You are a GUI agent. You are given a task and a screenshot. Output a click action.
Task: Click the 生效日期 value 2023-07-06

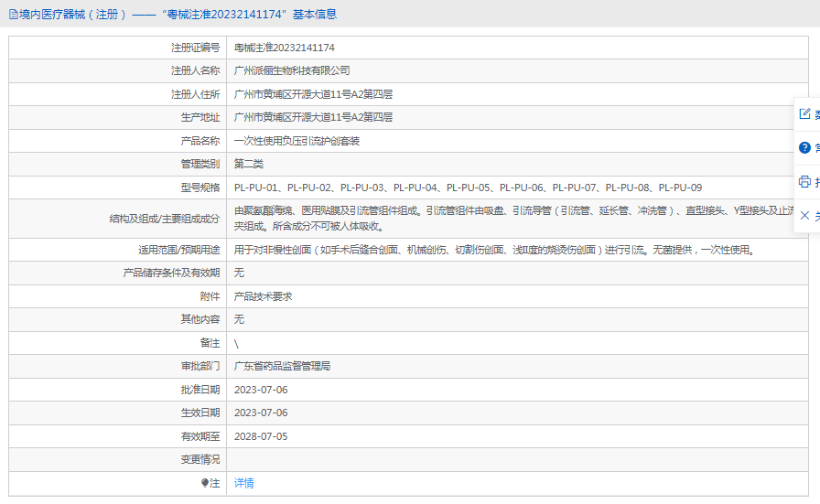pyautogui.click(x=261, y=413)
